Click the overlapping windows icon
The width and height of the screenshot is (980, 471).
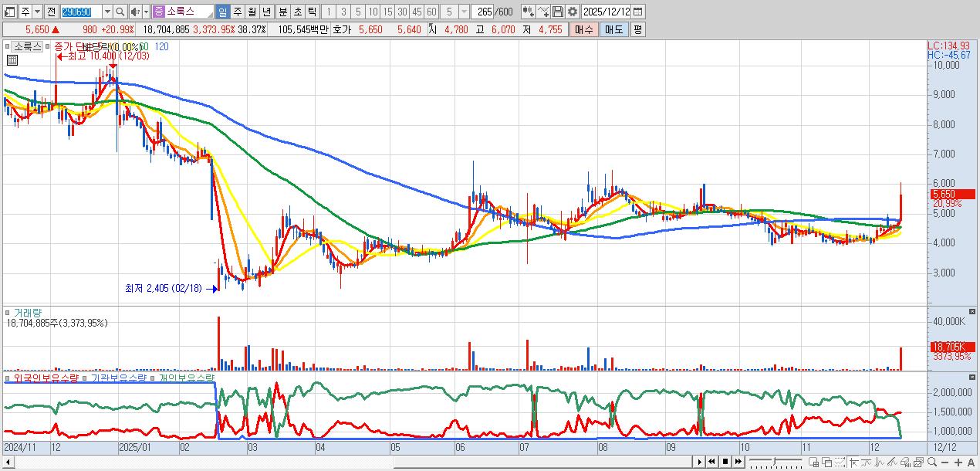826,462
